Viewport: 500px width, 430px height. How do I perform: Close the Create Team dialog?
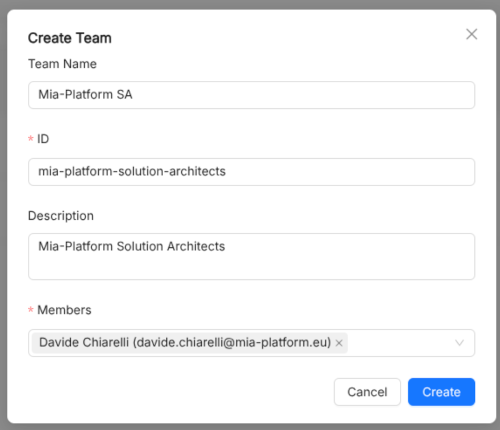tap(471, 34)
